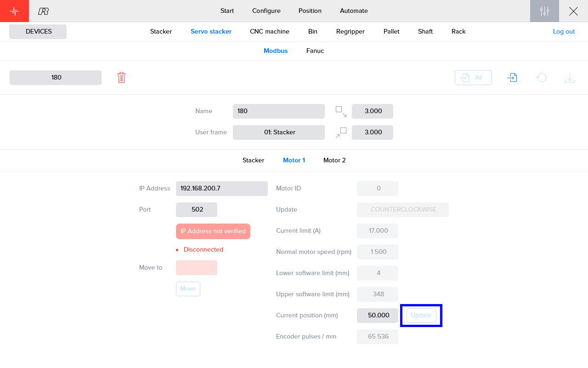
Task: Open the Configure menu
Action: pos(266,11)
